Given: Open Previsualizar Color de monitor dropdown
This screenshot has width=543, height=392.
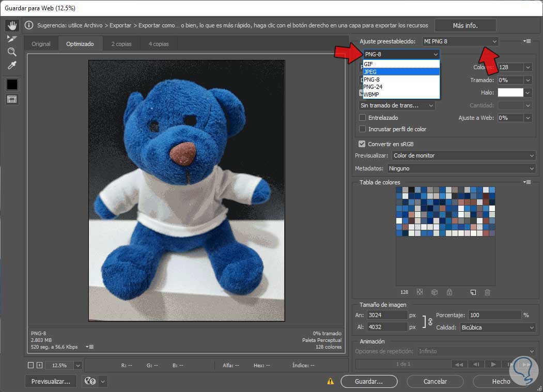Looking at the screenshot, I should (464, 155).
